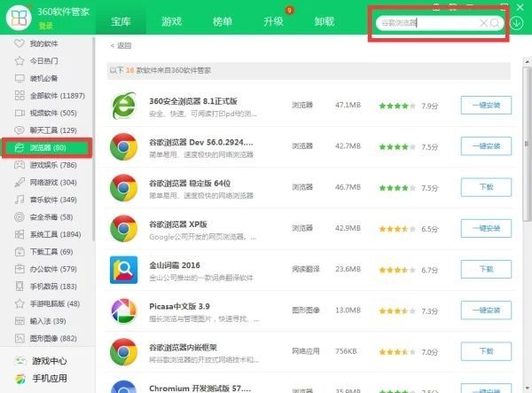The width and height of the screenshot is (532, 393).
Task: Open 我的软件 heart icon in sidebar
Action: 20,43
